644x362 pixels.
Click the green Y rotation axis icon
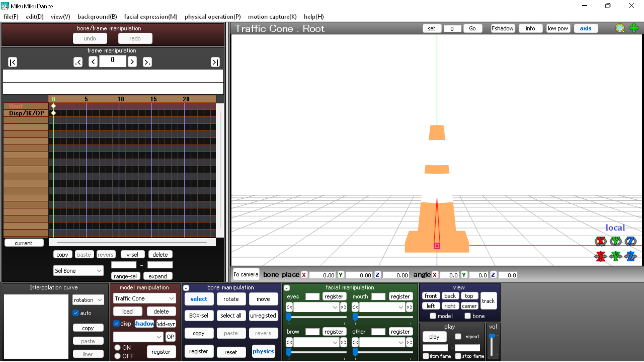pos(615,241)
